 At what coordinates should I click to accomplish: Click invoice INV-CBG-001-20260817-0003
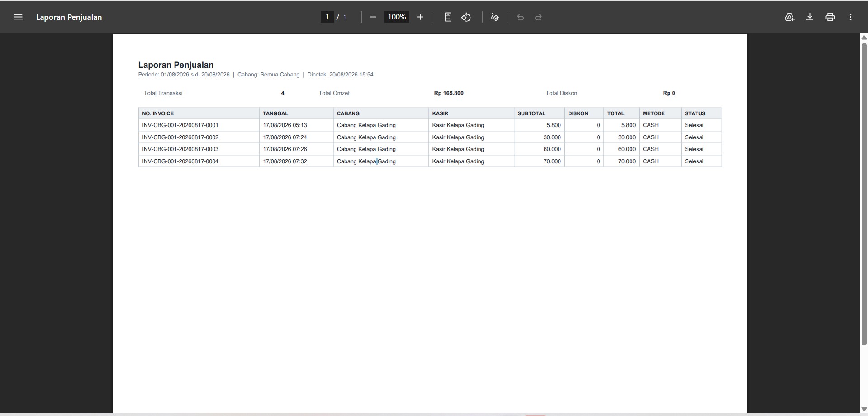tap(180, 149)
